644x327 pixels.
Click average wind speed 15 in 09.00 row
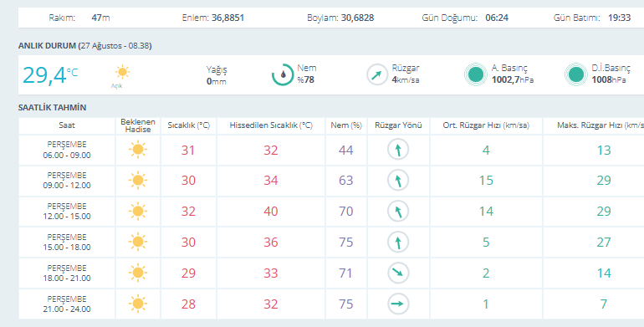click(486, 181)
